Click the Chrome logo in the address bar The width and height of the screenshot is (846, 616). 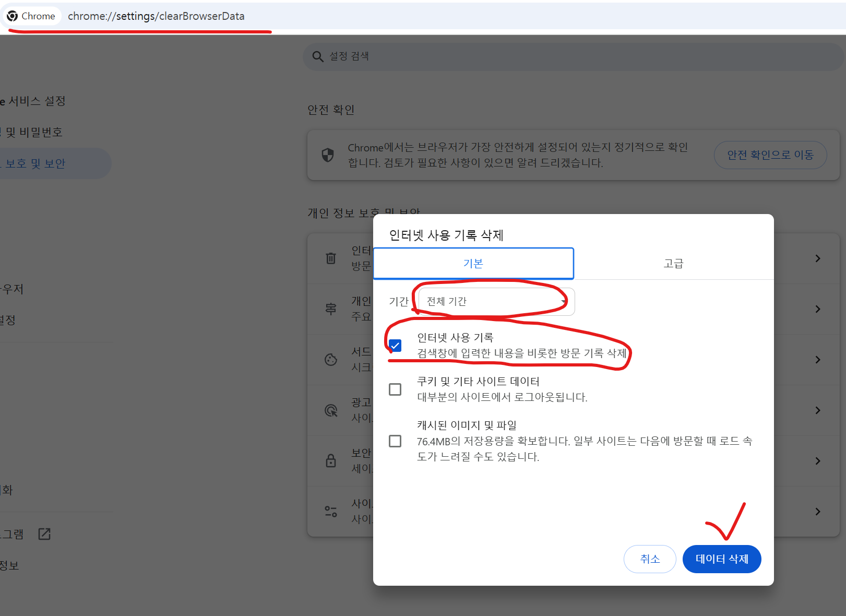coord(13,16)
